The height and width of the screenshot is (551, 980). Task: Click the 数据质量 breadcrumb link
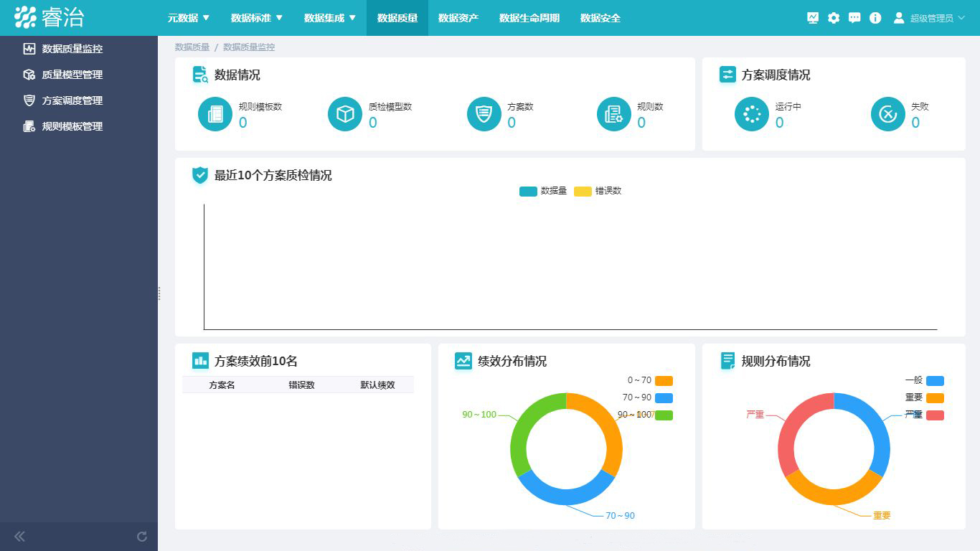pyautogui.click(x=192, y=47)
